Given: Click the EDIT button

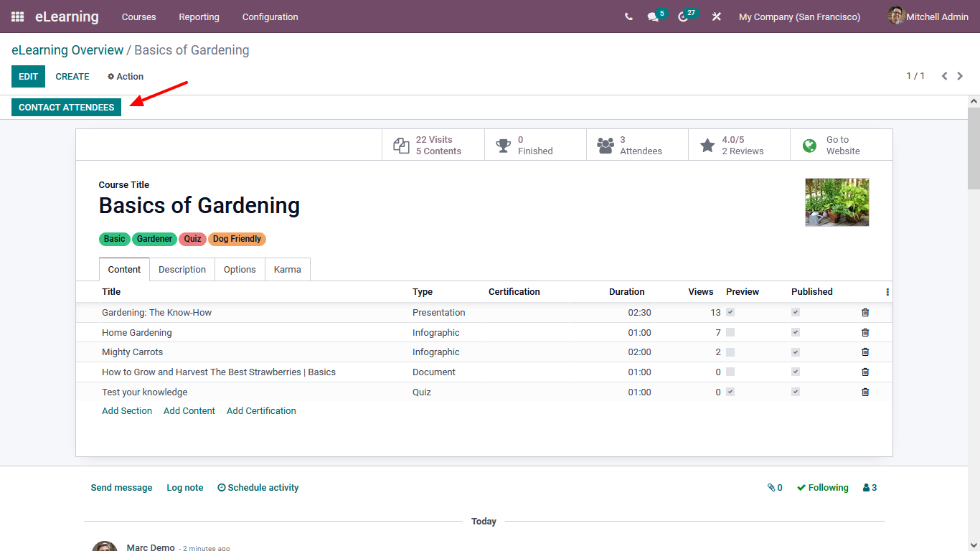Looking at the screenshot, I should pos(28,77).
